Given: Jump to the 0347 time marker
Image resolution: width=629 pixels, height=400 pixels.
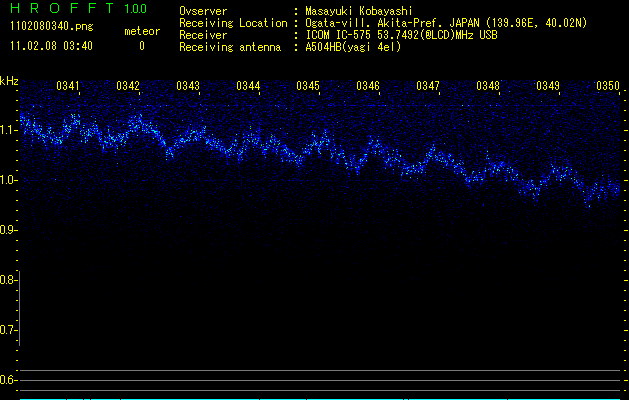Looking at the screenshot, I should (428, 86).
